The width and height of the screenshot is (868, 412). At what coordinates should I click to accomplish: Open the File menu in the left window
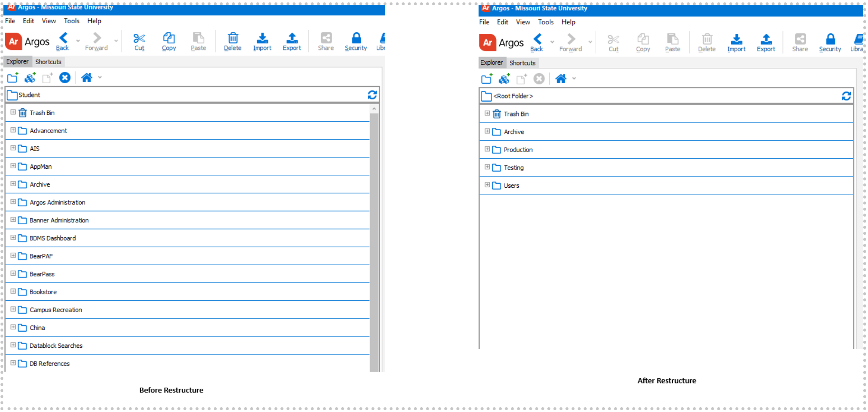point(10,21)
